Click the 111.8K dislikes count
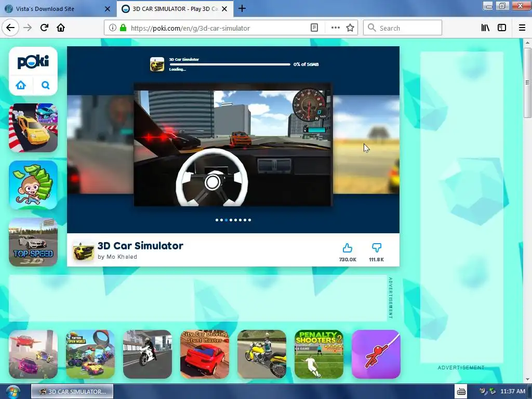This screenshot has width=532, height=399. pyautogui.click(x=377, y=260)
